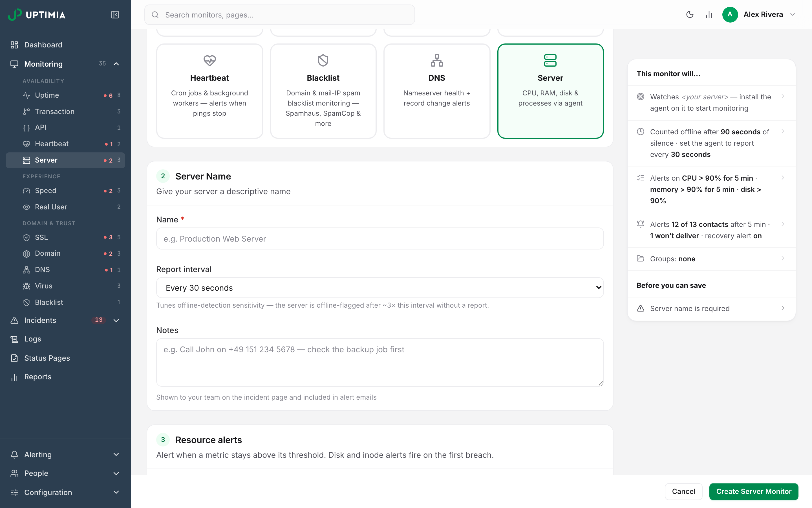Open Status Pages in the sidebar
This screenshot has width=812, height=508.
pos(65,358)
